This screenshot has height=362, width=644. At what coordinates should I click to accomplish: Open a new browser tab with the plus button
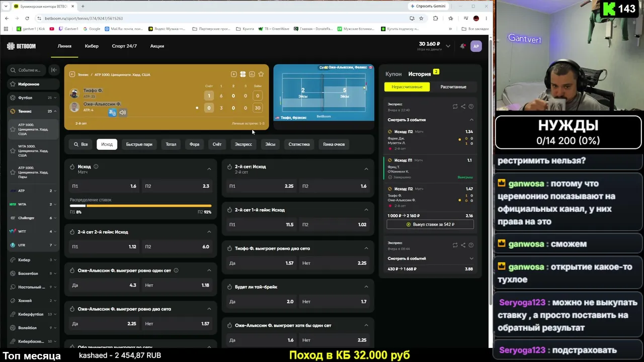[83, 6]
